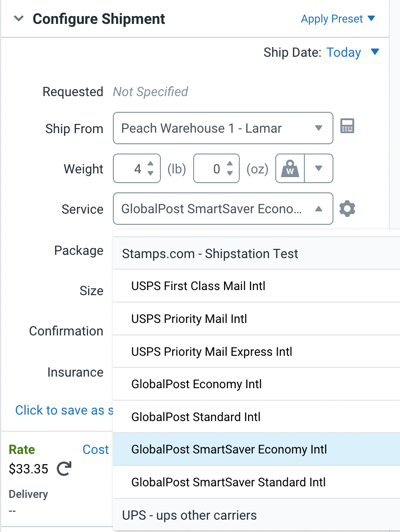Click the Not Specified requested value
Viewport: 400px width, 532px height.
click(x=150, y=92)
